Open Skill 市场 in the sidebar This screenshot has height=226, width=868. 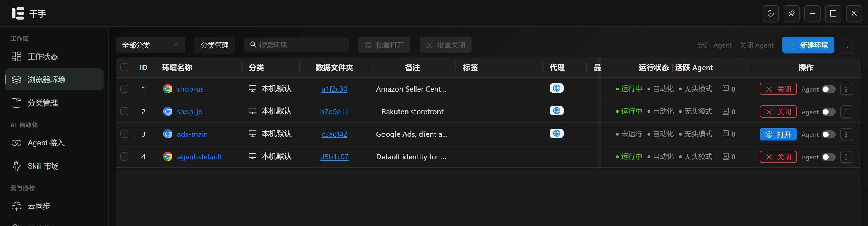click(x=54, y=166)
